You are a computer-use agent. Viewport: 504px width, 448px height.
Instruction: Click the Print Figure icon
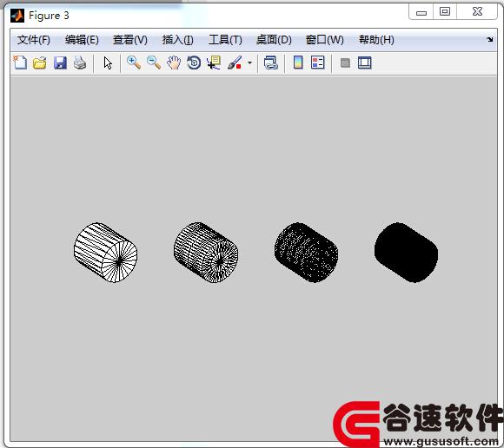coord(80,63)
